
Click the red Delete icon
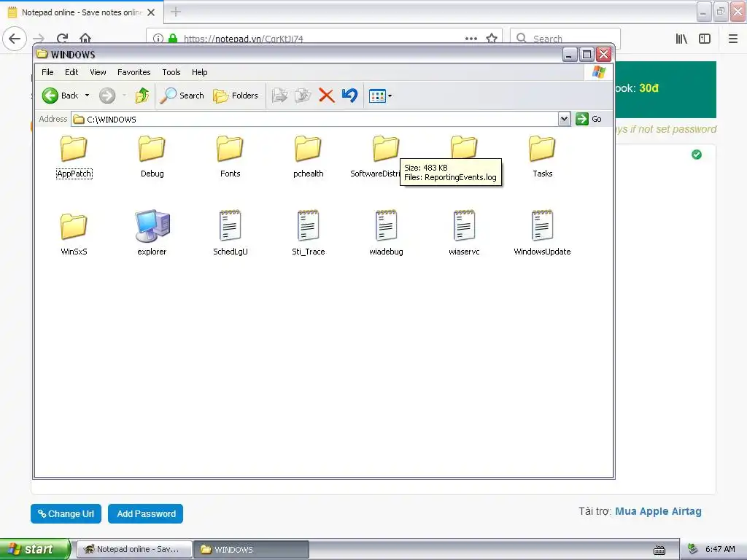pos(326,96)
